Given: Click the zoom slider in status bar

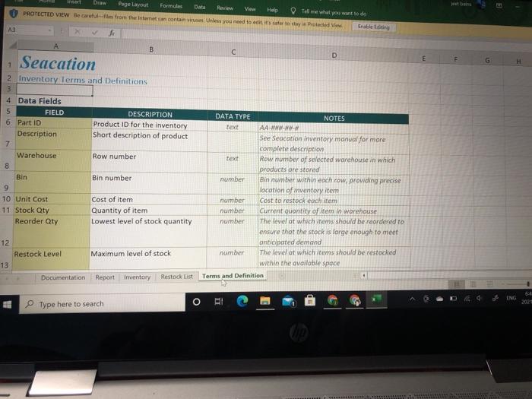Looking at the screenshot, I should coord(516,283).
